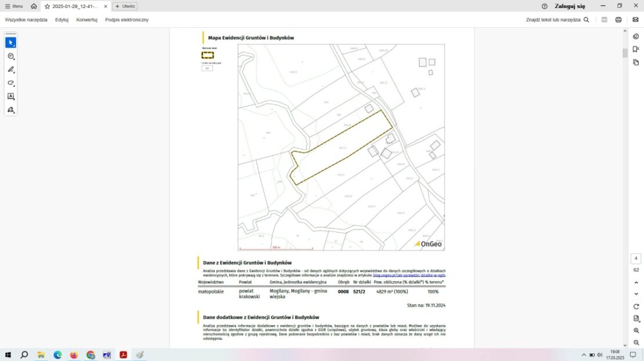Image resolution: width=644 pixels, height=361 pixels.
Task: Open the page thumbnails panel
Action: pos(636,63)
